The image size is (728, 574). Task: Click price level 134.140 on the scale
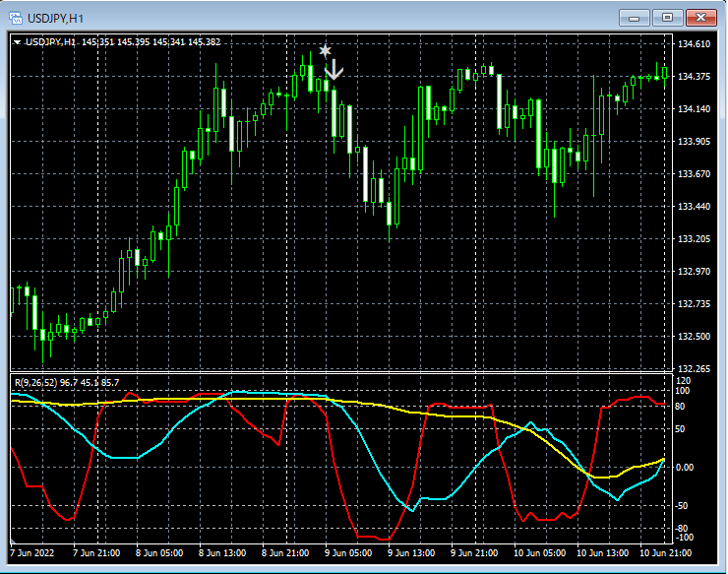pos(695,109)
